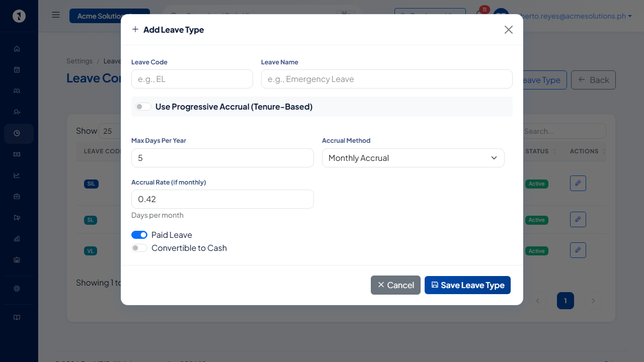Turn off the Paid Leave switch
The image size is (644, 362).
139,235
